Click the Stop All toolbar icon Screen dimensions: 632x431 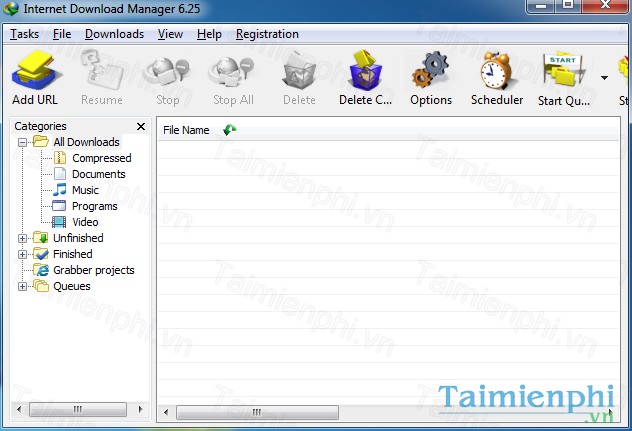coord(233,71)
